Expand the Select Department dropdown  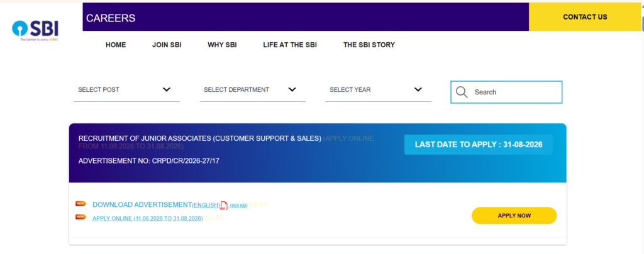click(253, 90)
